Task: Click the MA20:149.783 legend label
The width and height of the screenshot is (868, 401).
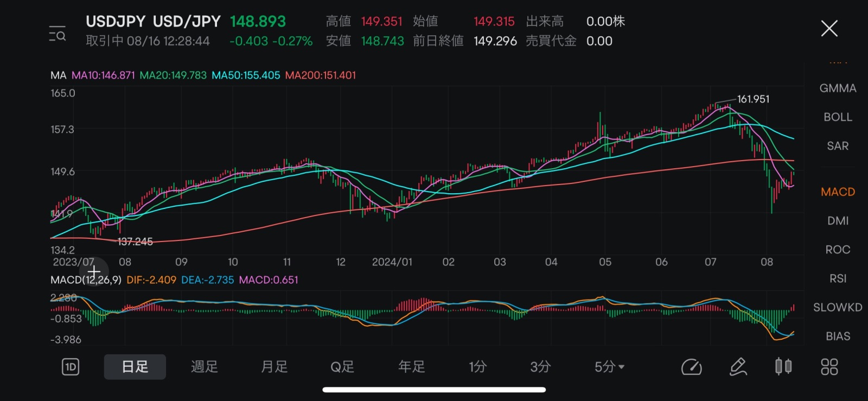Action: [x=173, y=75]
